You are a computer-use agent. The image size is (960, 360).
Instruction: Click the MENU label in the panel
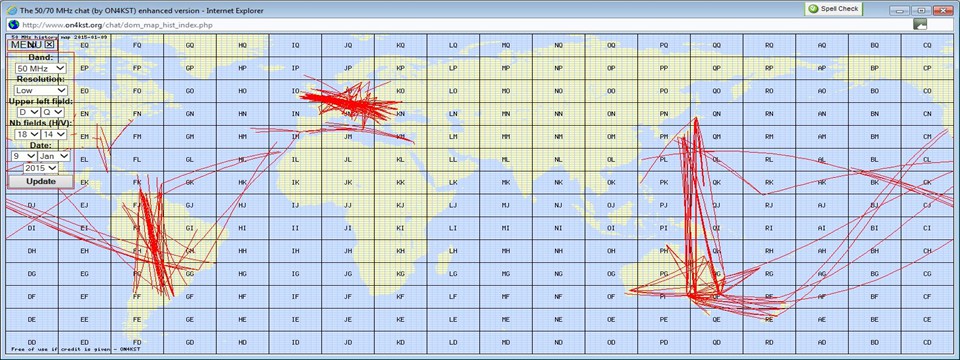(x=27, y=44)
